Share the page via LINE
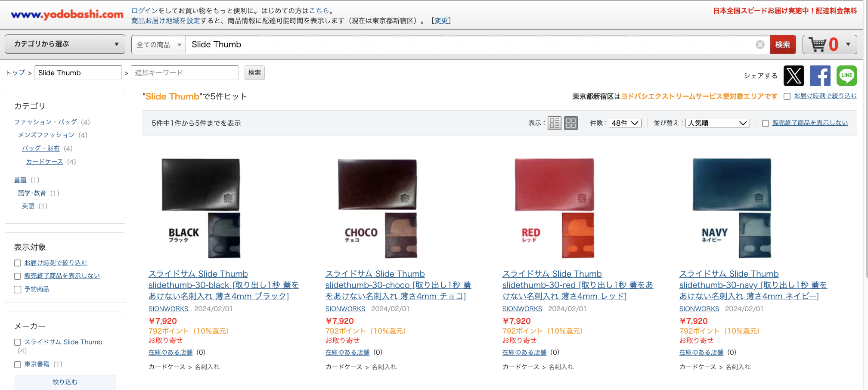The width and height of the screenshot is (868, 390). click(x=846, y=76)
